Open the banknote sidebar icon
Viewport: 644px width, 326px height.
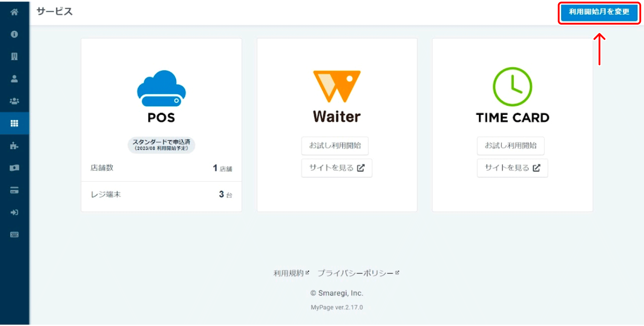click(14, 168)
